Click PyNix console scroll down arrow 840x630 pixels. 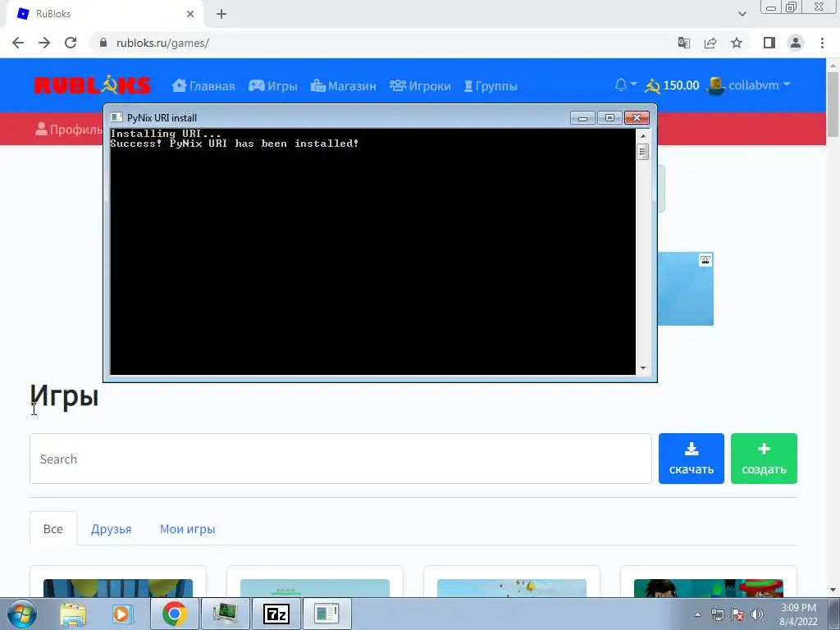tap(643, 368)
